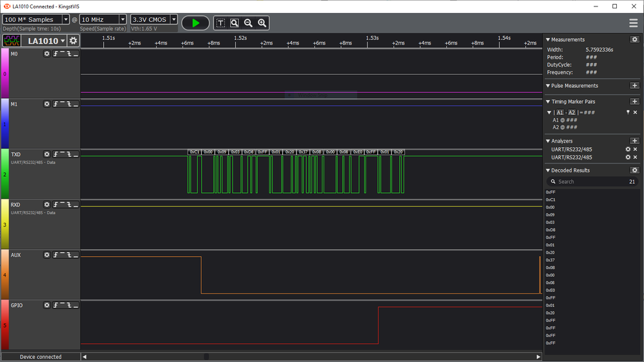Set low level trigger on GPIO channel
This screenshot has width=644, height=362.
(x=75, y=305)
